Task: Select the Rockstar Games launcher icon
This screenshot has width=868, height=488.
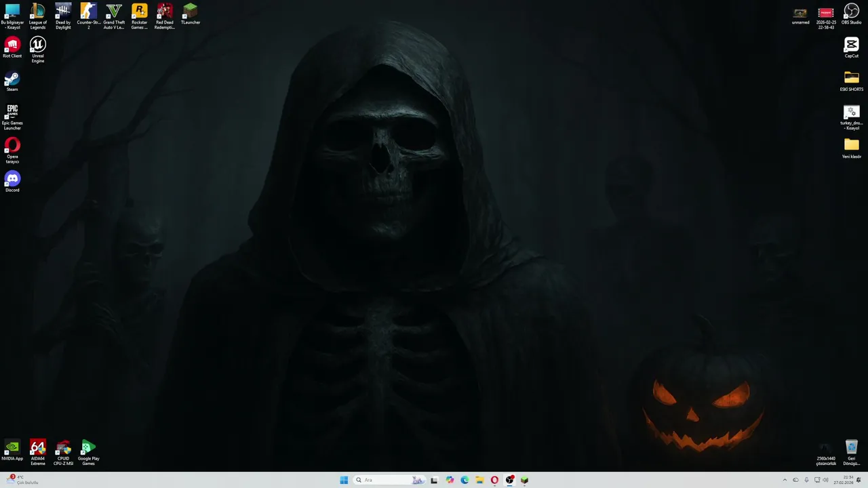Action: click(139, 16)
